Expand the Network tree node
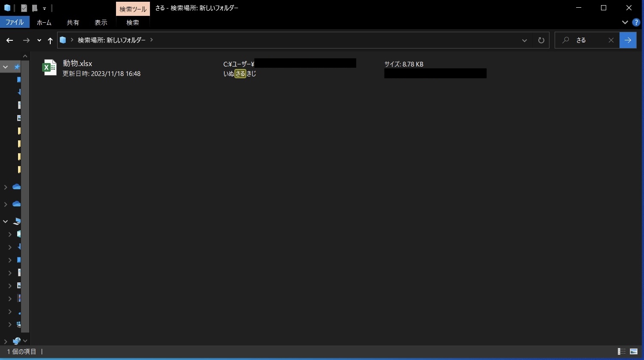The width and height of the screenshot is (644, 360). coord(6,342)
